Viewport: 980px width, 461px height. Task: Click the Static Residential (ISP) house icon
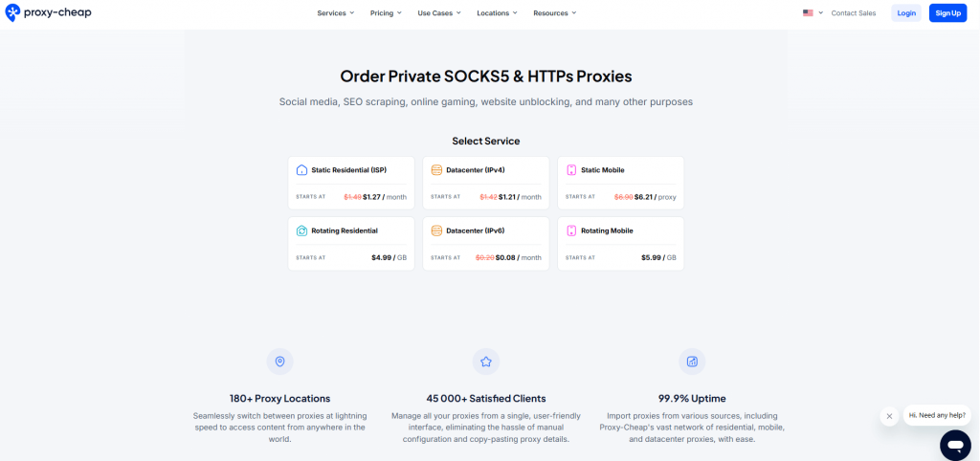pos(301,170)
